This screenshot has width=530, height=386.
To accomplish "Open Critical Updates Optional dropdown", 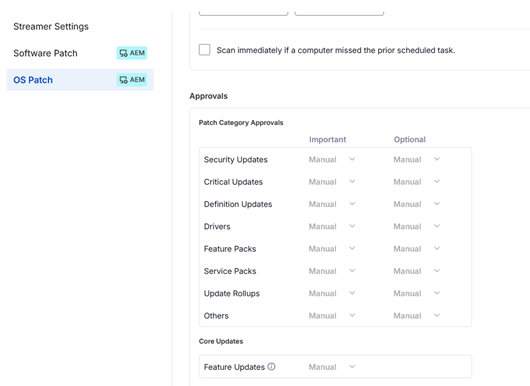I will (416, 182).
